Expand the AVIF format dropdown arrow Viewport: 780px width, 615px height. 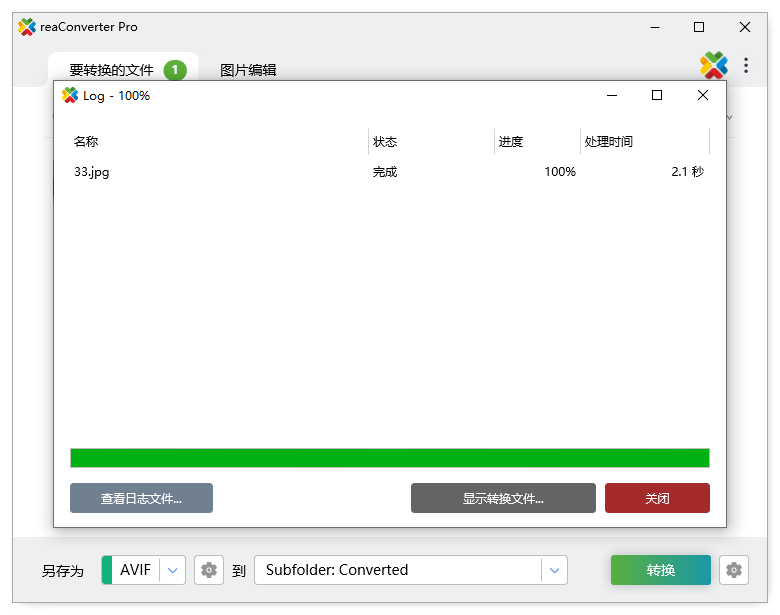click(x=173, y=570)
